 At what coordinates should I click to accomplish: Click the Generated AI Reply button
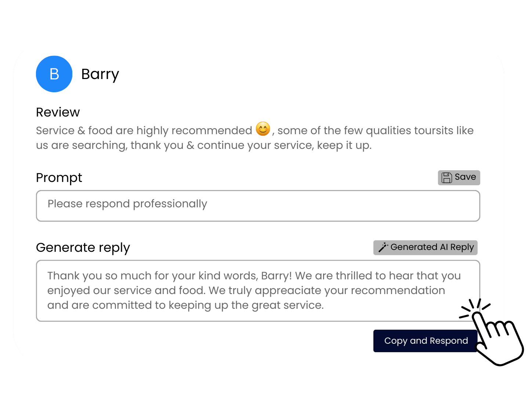point(426,247)
